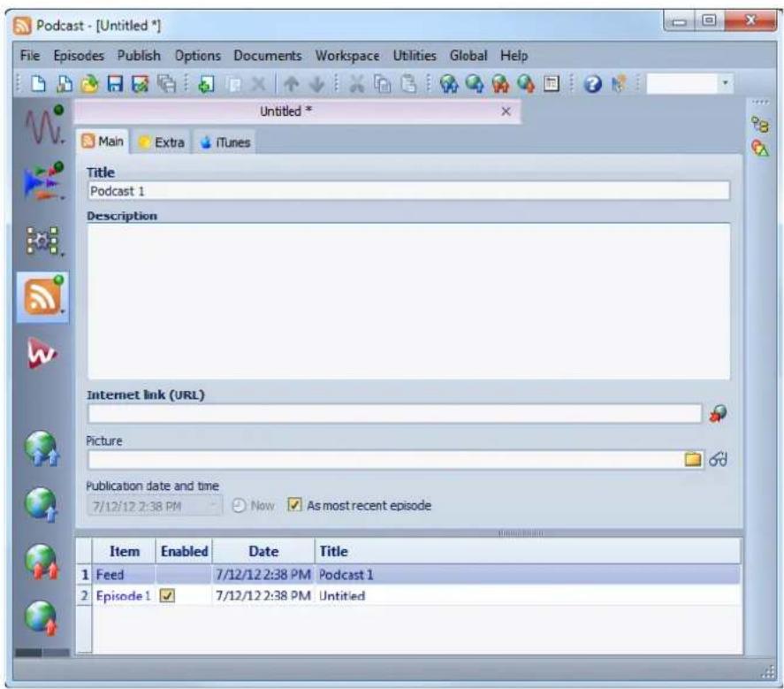Click the New from template toolbar icon
This screenshot has width=784, height=689.
pyautogui.click(x=64, y=83)
